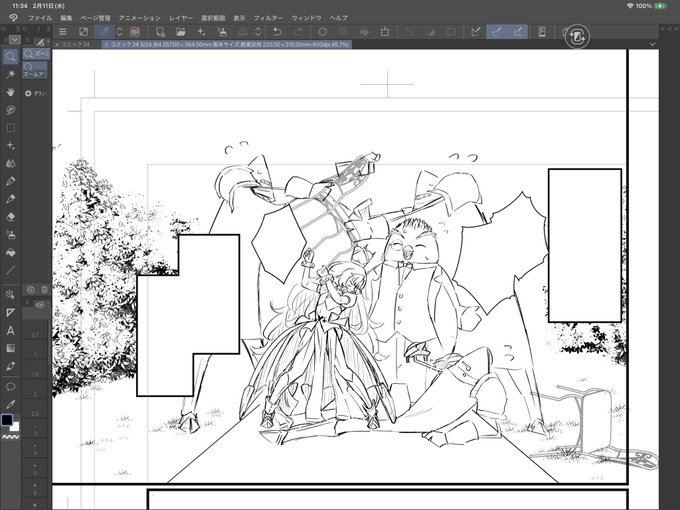Viewport: 680px width, 510px height.
Task: Click the ダウン… add sub tool button
Action: [36, 93]
